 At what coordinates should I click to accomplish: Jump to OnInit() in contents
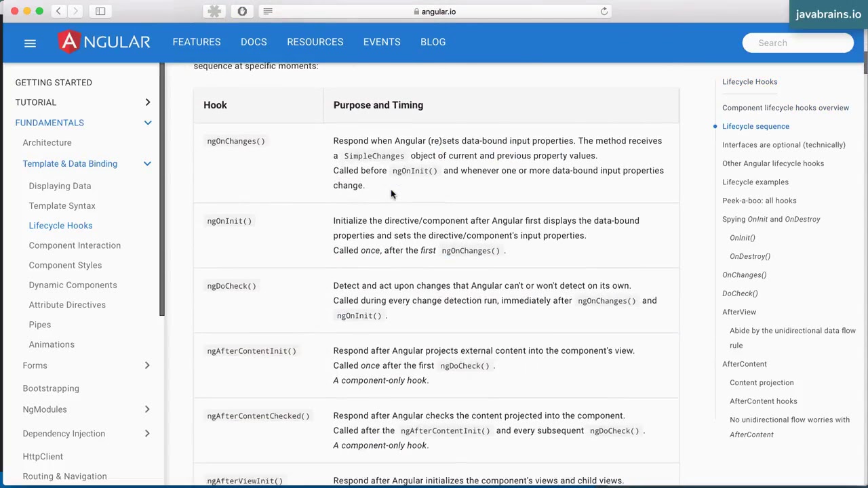pyautogui.click(x=743, y=238)
